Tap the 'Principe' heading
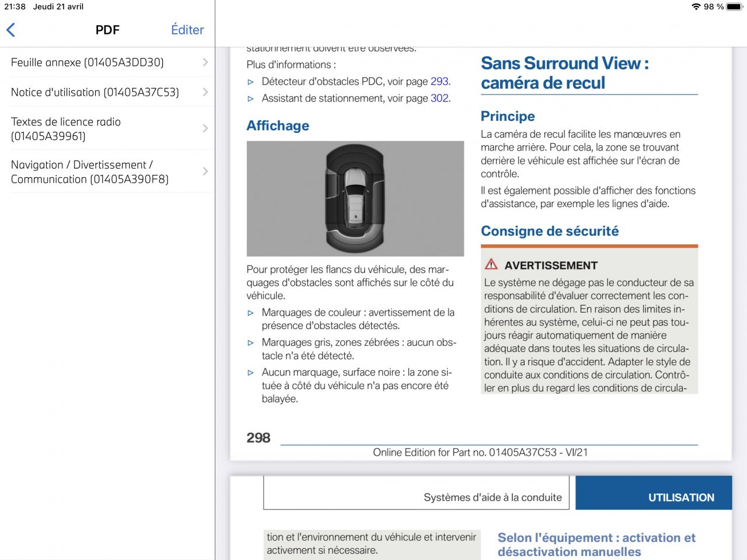 (508, 116)
